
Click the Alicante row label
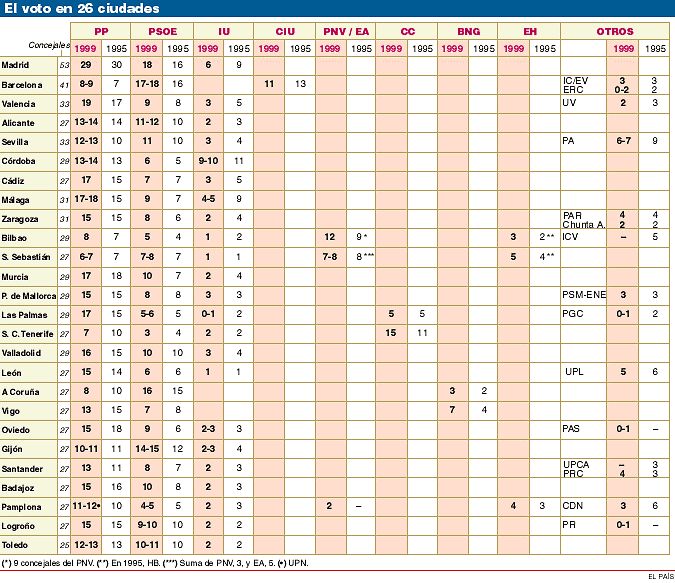[x=18, y=123]
